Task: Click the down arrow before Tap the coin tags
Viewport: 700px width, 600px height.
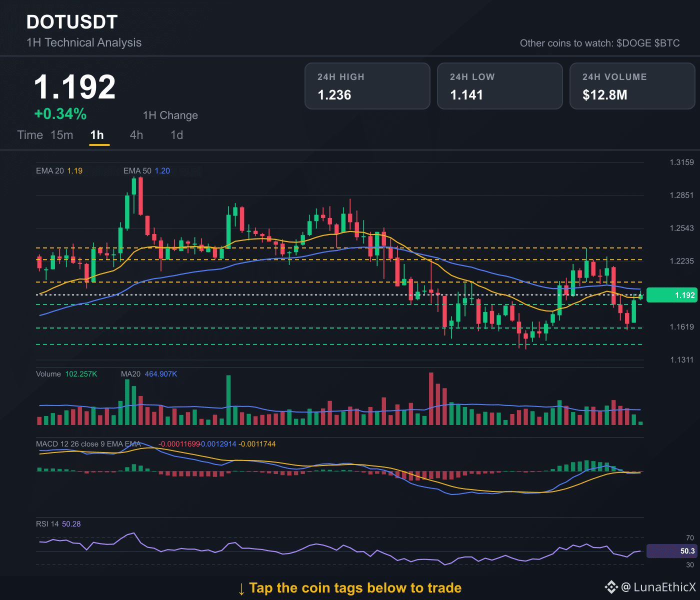Action: (241, 588)
